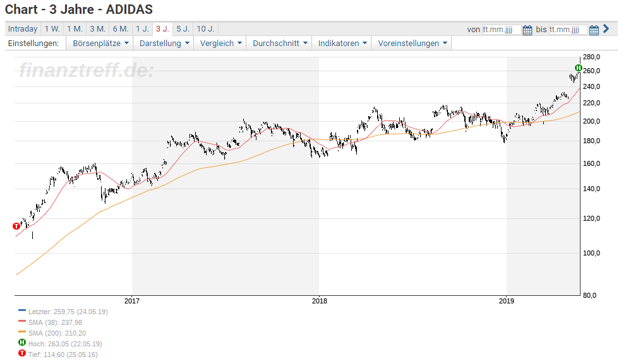Image resolution: width=626 pixels, height=364 pixels.
Task: Open the Voreinstellungen dropdown
Action: [412, 44]
